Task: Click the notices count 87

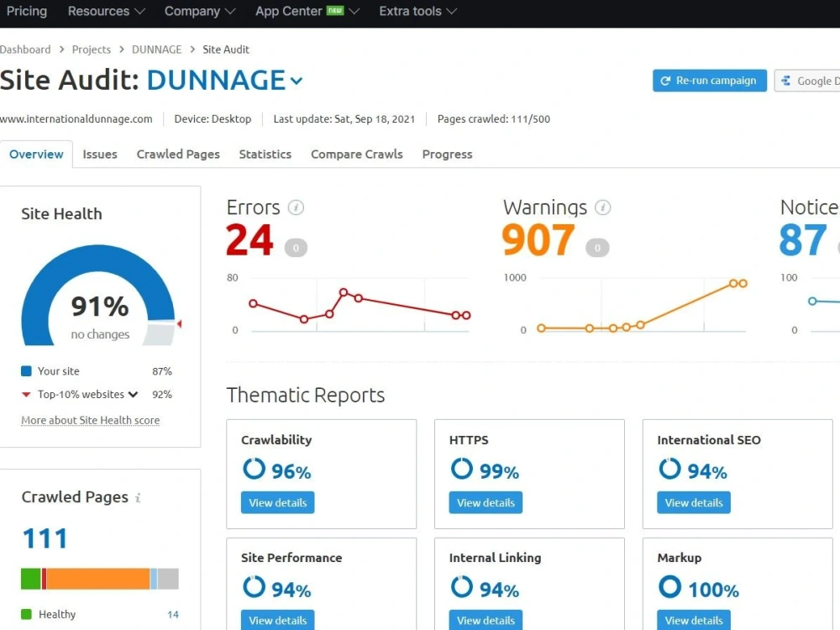Action: tap(802, 240)
